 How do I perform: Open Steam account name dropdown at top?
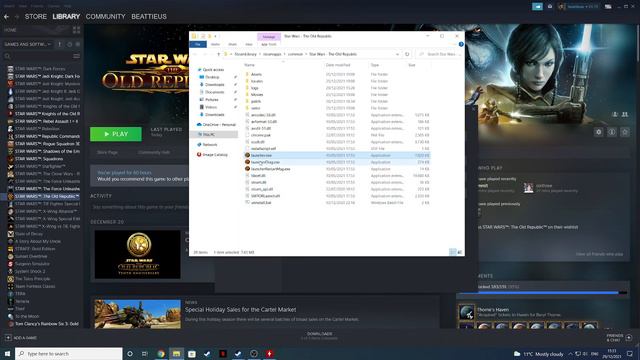(x=583, y=7)
